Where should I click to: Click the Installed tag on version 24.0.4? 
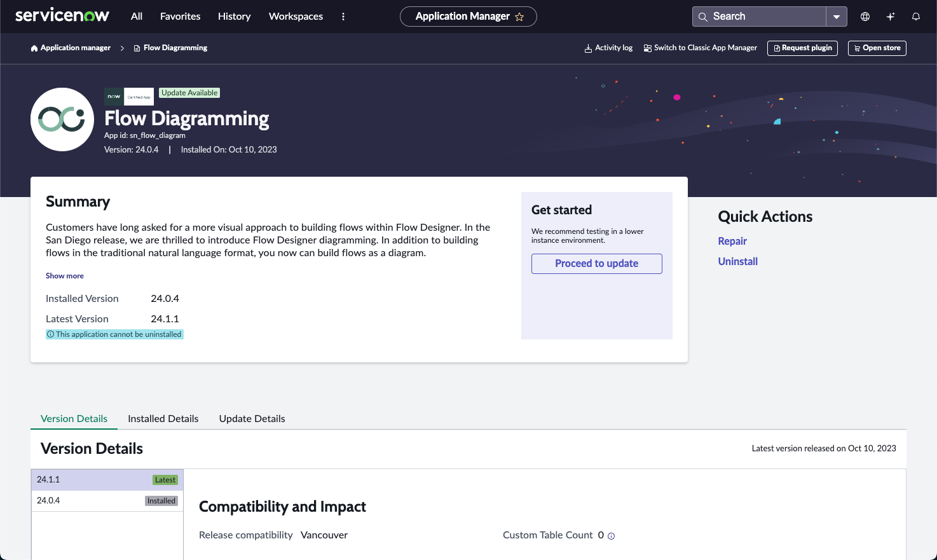(x=161, y=501)
